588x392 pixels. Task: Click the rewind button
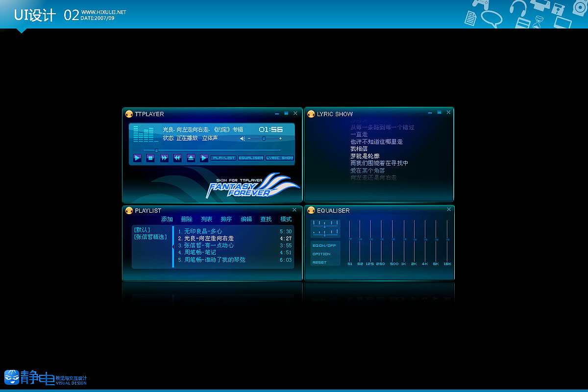click(x=176, y=158)
